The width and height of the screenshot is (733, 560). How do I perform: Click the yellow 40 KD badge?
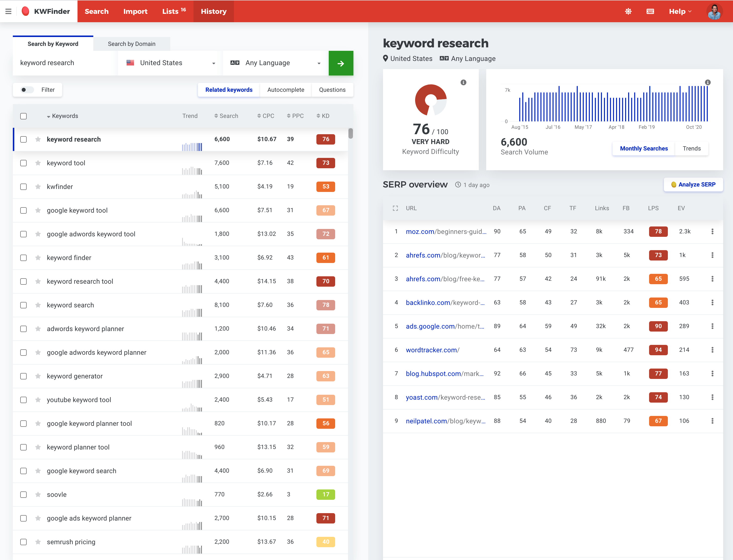click(x=326, y=542)
